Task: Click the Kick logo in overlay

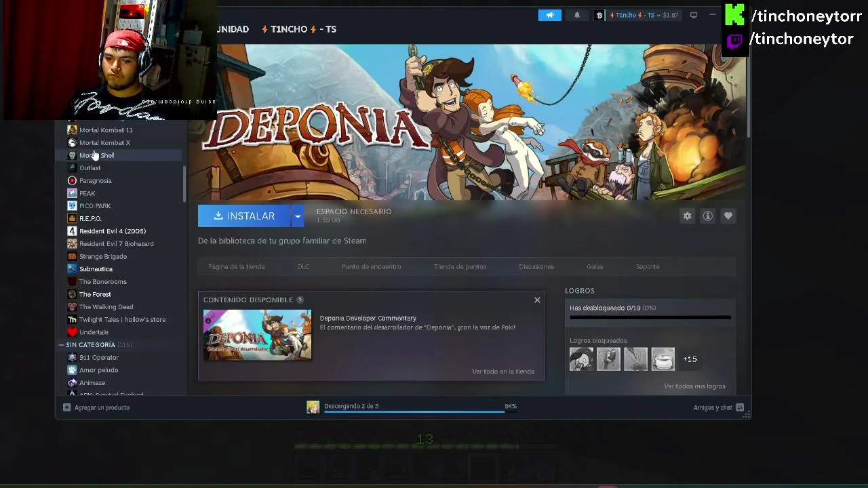Action: (734, 15)
